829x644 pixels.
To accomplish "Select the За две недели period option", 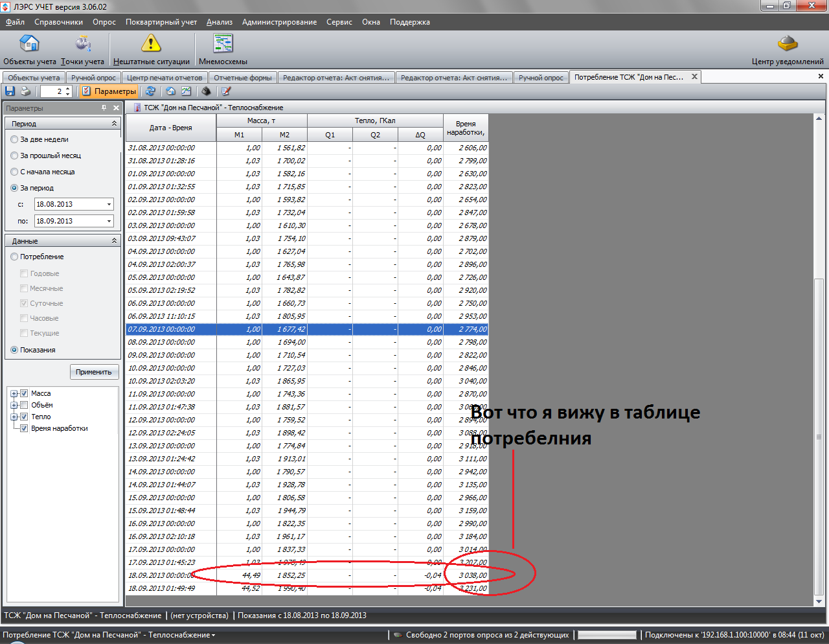I will [14, 139].
